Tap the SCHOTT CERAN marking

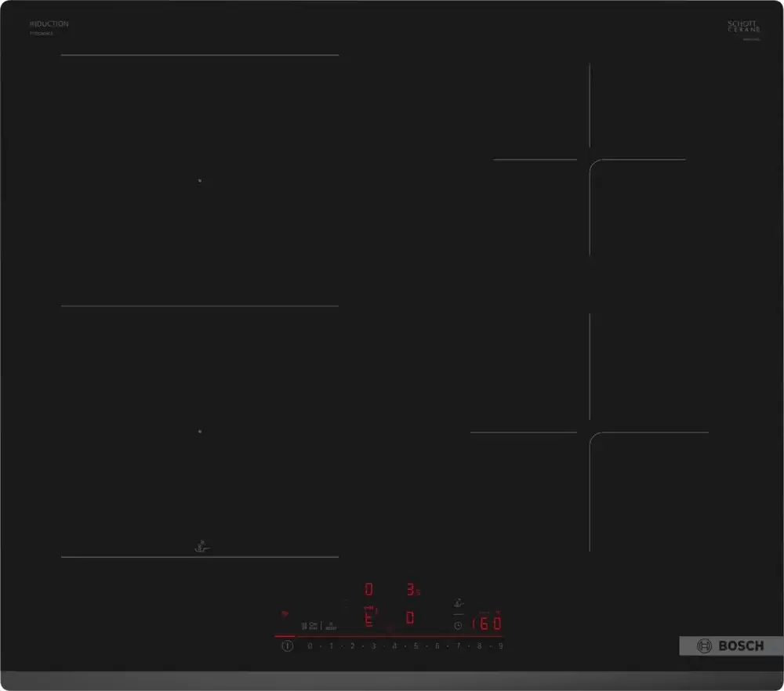[x=743, y=27]
